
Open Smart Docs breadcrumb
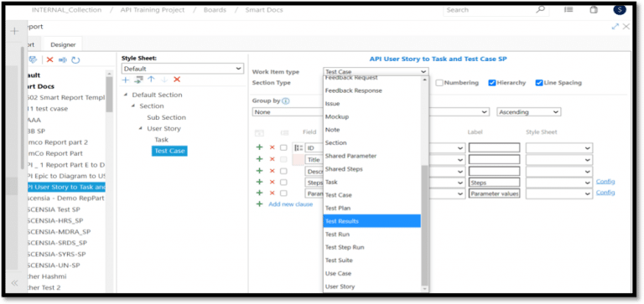(264, 10)
